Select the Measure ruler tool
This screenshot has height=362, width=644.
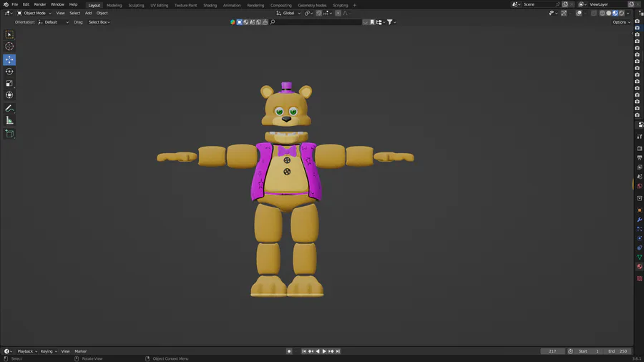tap(9, 120)
